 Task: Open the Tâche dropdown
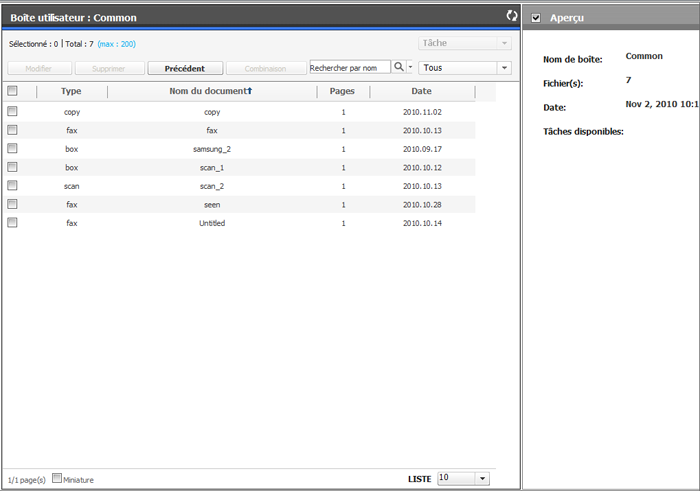[464, 44]
